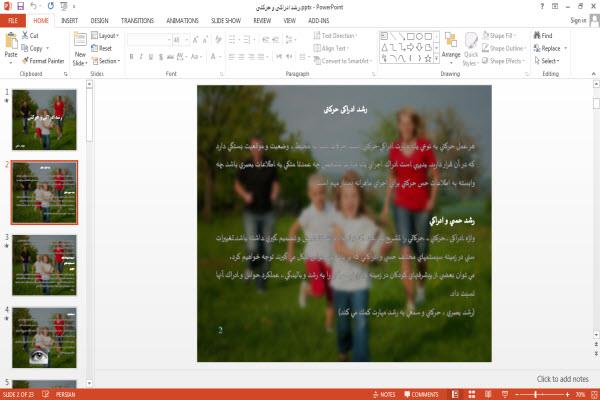Click into the font name box
This screenshot has height=400, width=600.
coord(148,39)
